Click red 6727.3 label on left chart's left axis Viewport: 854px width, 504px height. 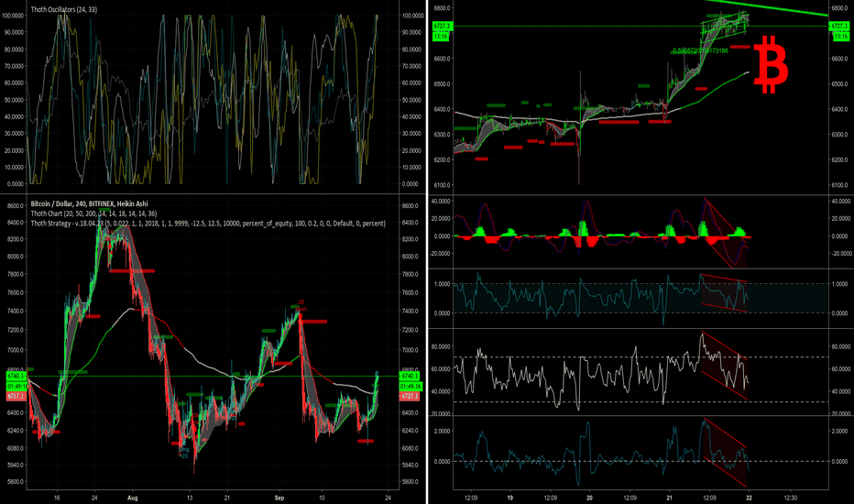point(16,396)
